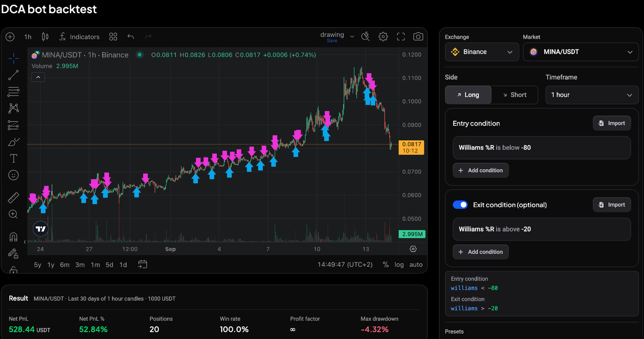The height and width of the screenshot is (339, 644).
Task: Set chart range to 1d
Action: point(123,265)
